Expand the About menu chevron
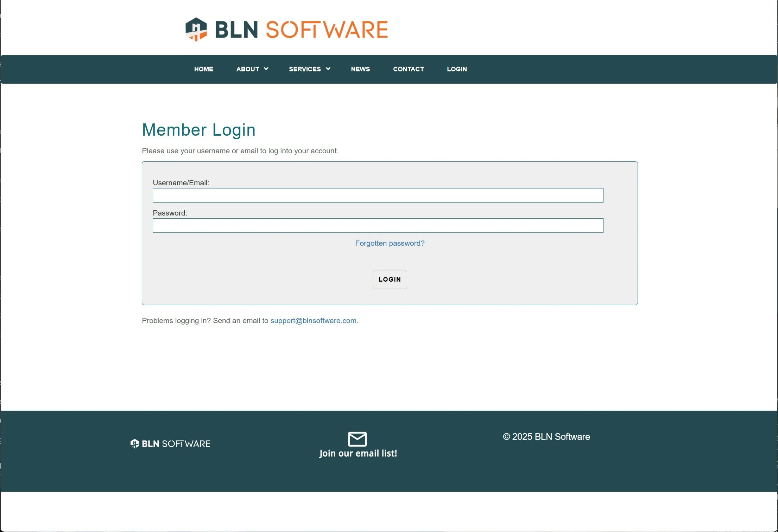The height and width of the screenshot is (532, 778). [266, 69]
